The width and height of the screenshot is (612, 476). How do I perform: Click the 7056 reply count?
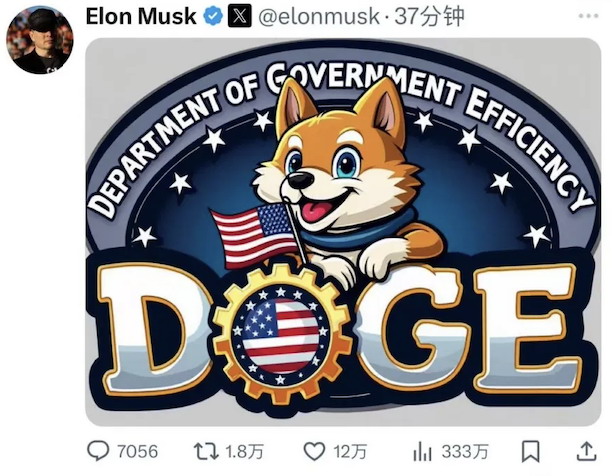[x=137, y=452]
